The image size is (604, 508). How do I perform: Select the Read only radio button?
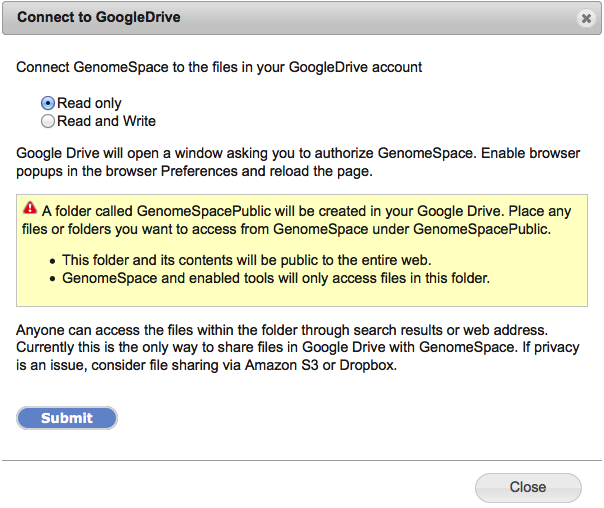pos(48,103)
